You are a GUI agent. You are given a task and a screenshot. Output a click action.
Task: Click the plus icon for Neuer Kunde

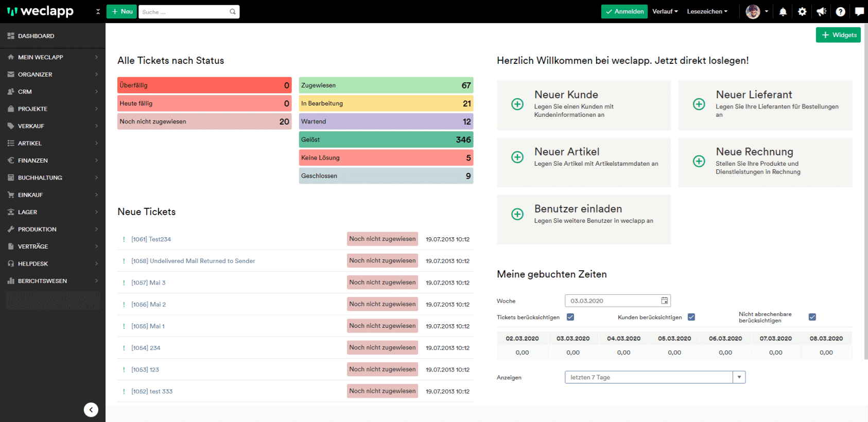(x=517, y=104)
